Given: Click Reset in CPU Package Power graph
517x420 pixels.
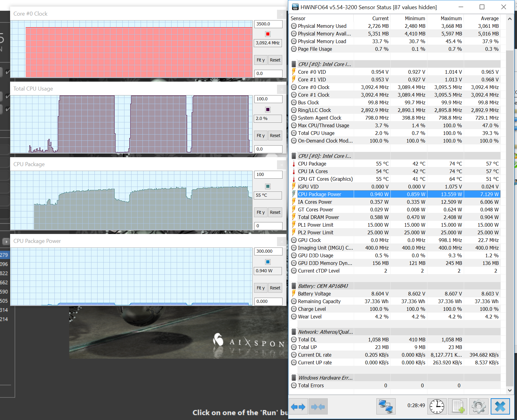Looking at the screenshot, I should coord(275,288).
